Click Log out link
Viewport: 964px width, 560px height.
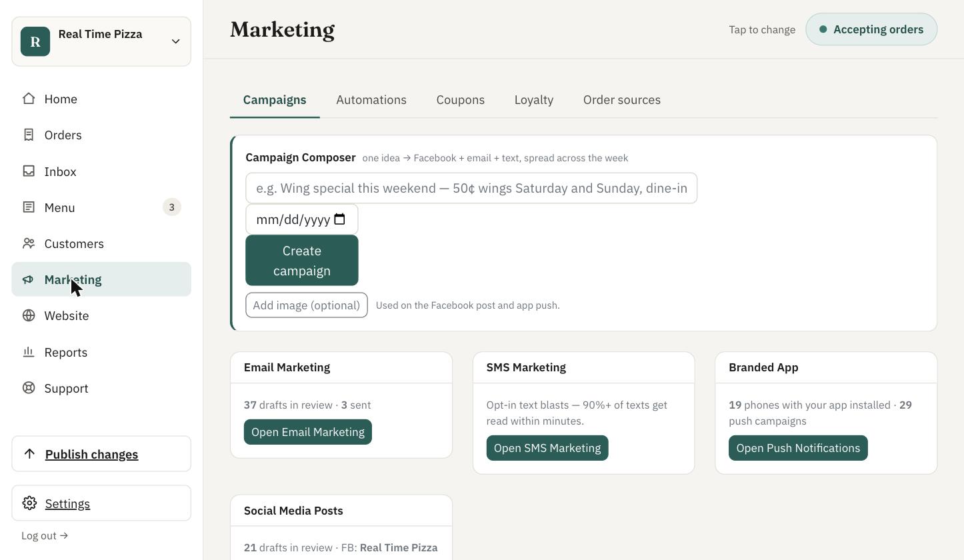click(45, 535)
